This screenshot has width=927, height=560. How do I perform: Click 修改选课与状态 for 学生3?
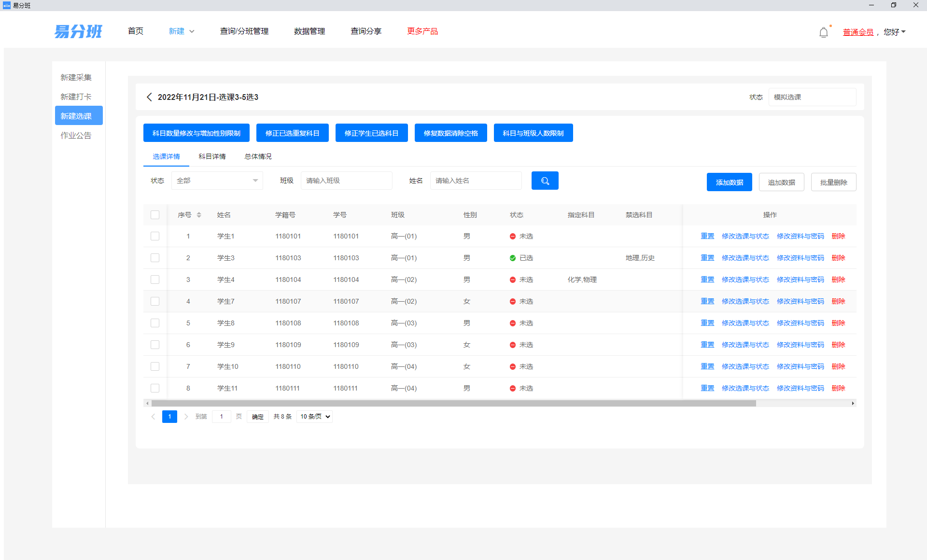point(745,258)
